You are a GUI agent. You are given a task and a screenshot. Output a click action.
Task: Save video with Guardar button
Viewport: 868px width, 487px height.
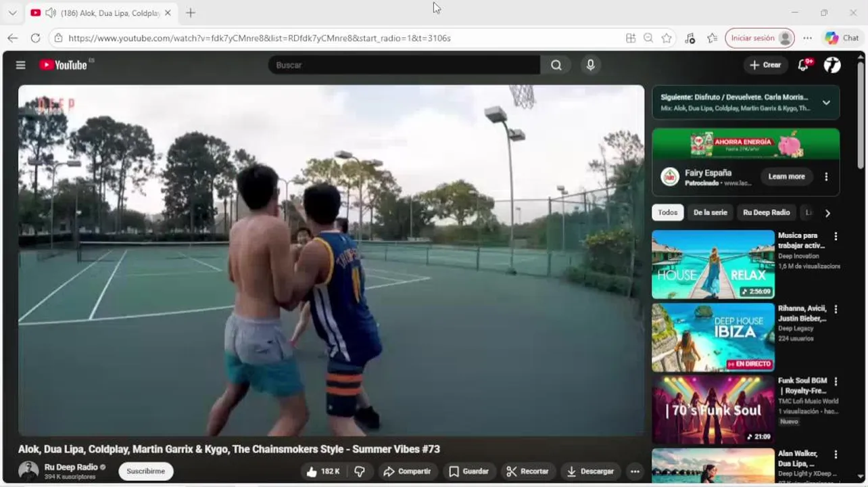click(468, 471)
